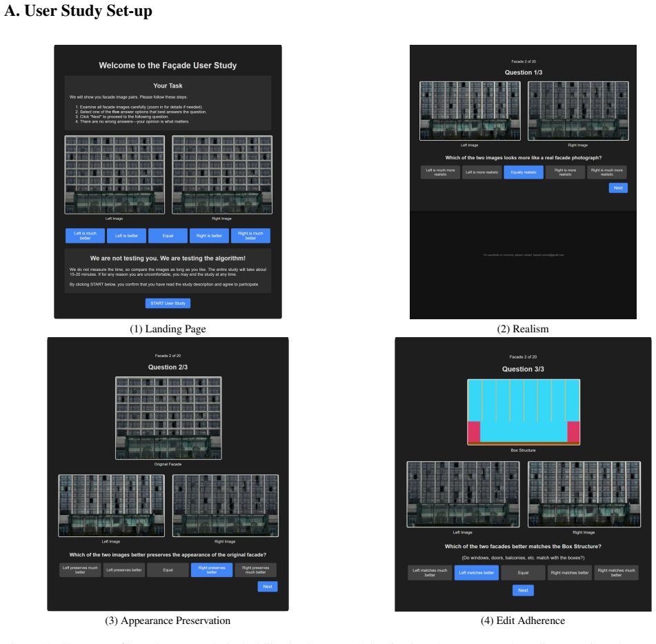The height and width of the screenshot is (644, 656).
Task: Choose 'Left preserves much better' option
Action: [x=80, y=570]
